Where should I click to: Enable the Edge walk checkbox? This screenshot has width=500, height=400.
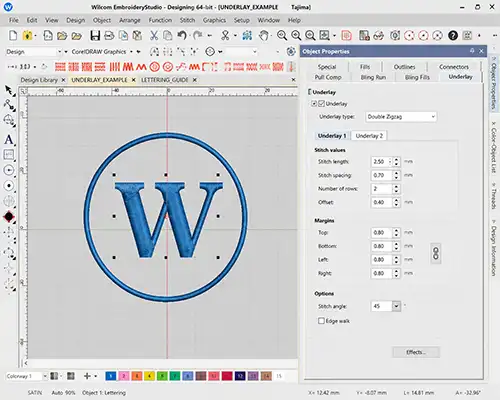(321, 321)
